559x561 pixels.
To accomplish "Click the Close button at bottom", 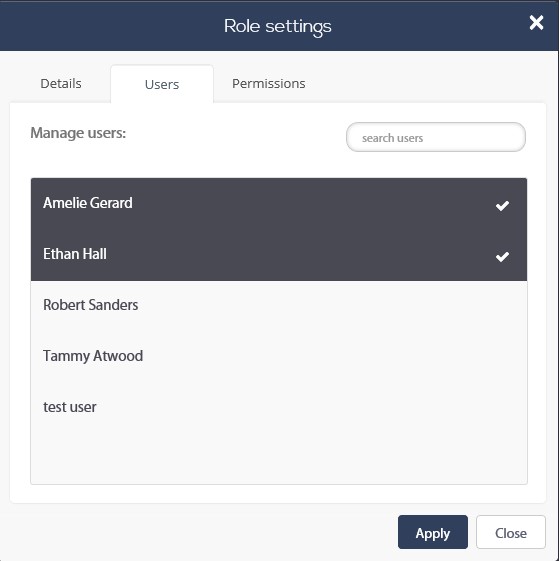I will pyautogui.click(x=511, y=532).
